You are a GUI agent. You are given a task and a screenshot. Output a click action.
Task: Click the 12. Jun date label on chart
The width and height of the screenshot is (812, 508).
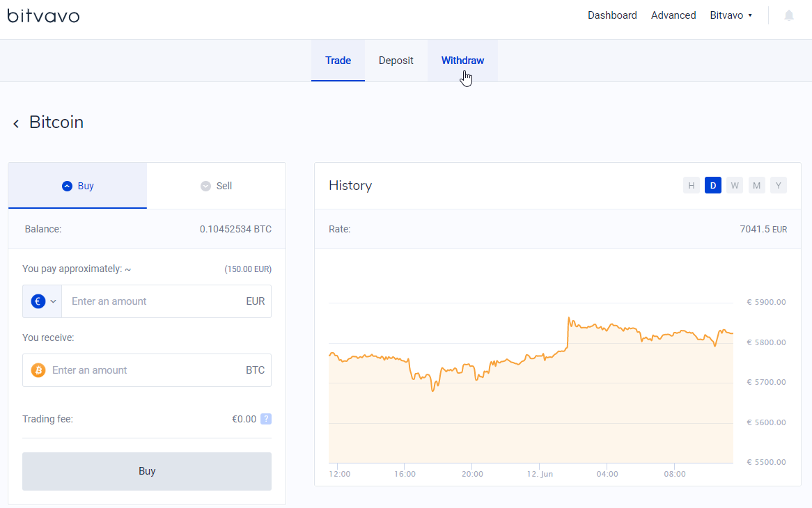coord(540,474)
